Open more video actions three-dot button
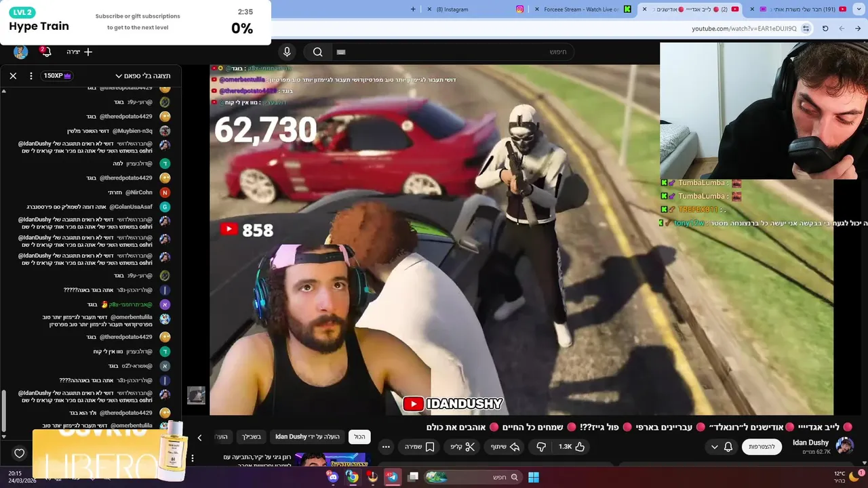The height and width of the screenshot is (488, 868). 386,447
